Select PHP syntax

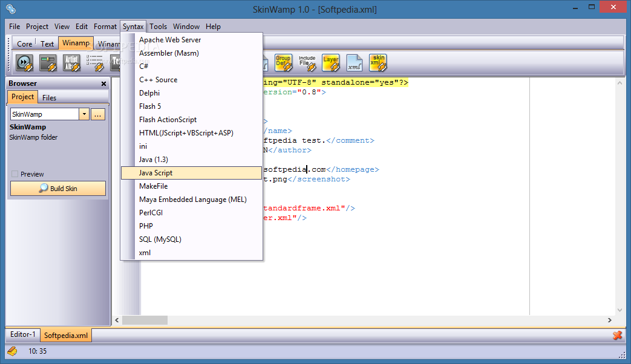pyautogui.click(x=192, y=226)
